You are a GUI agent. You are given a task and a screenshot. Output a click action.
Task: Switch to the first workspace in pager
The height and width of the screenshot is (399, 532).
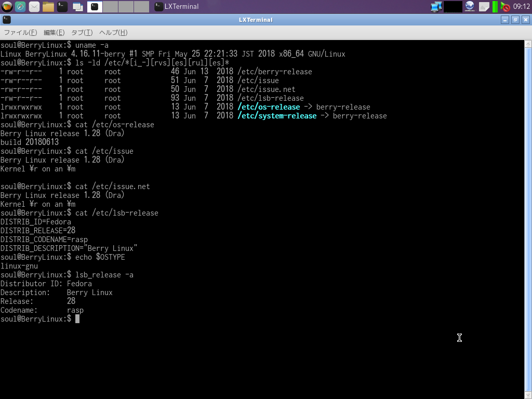95,6
